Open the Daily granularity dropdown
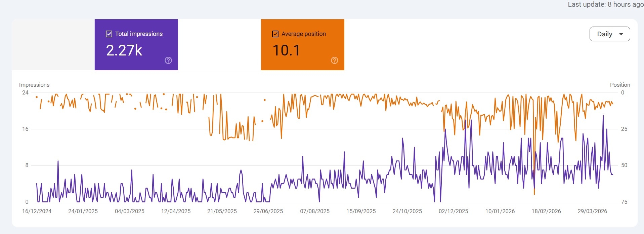 pyautogui.click(x=609, y=34)
